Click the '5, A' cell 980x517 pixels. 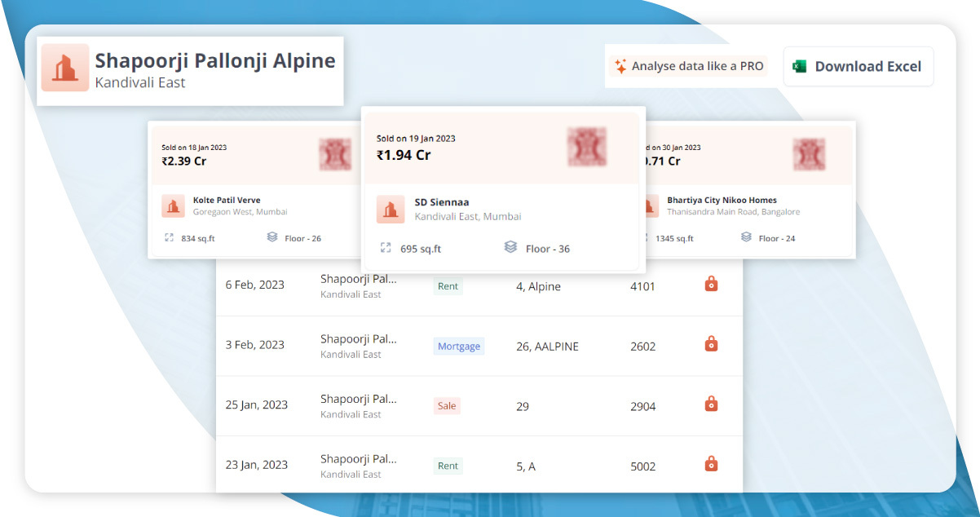pos(526,466)
